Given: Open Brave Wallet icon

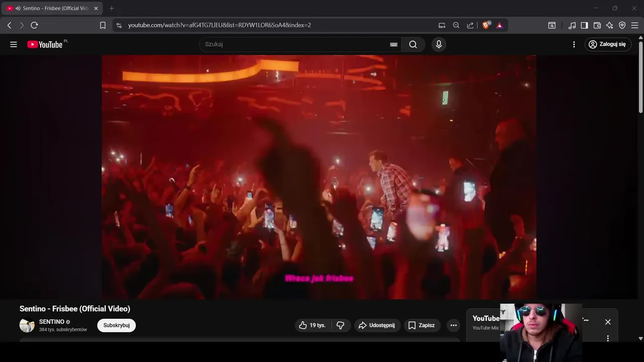Looking at the screenshot, I should [x=597, y=25].
